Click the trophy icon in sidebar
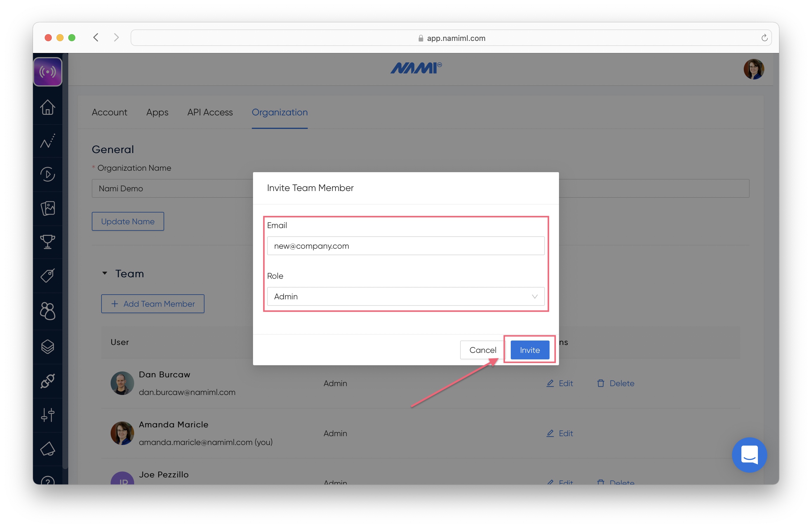 point(47,242)
